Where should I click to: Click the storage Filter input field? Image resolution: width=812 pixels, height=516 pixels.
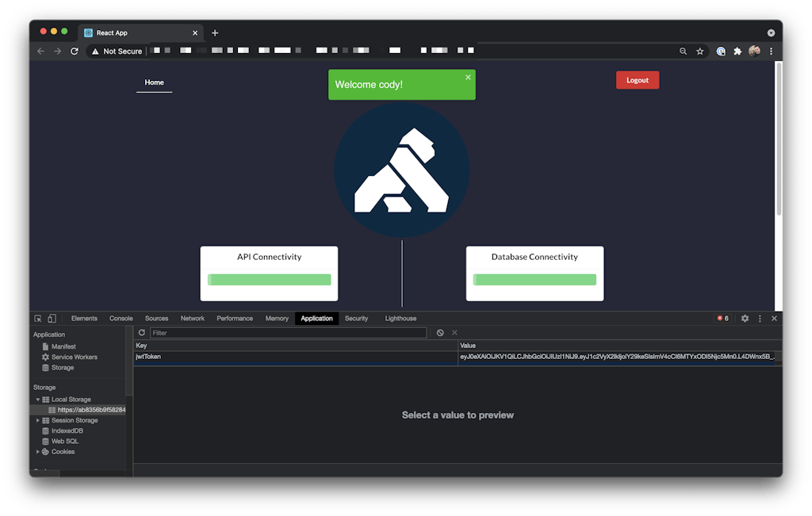click(288, 333)
